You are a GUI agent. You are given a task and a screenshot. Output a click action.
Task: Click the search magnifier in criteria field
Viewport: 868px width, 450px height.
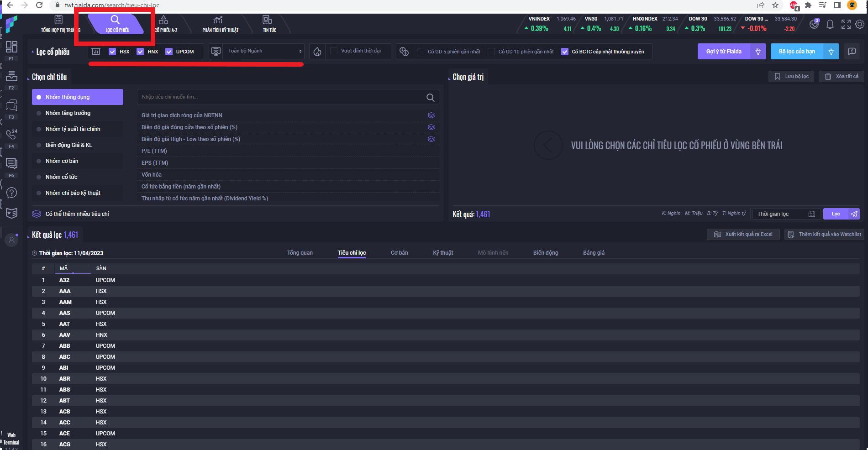(430, 97)
